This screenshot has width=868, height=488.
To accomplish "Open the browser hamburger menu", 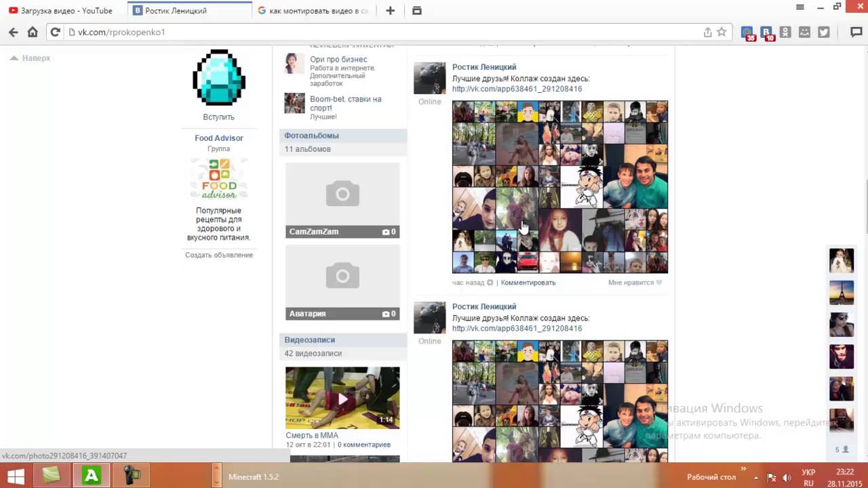I will coord(800,7).
